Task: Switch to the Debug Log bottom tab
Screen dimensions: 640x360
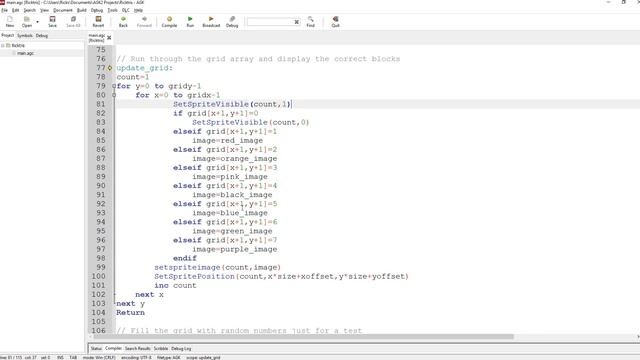Action: 181,349
